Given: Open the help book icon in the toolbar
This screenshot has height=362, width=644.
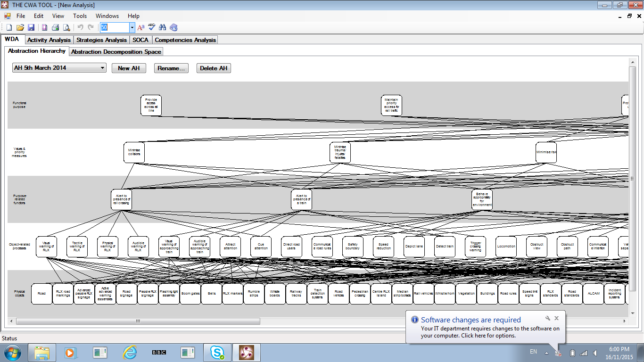Looking at the screenshot, I should tap(173, 28).
